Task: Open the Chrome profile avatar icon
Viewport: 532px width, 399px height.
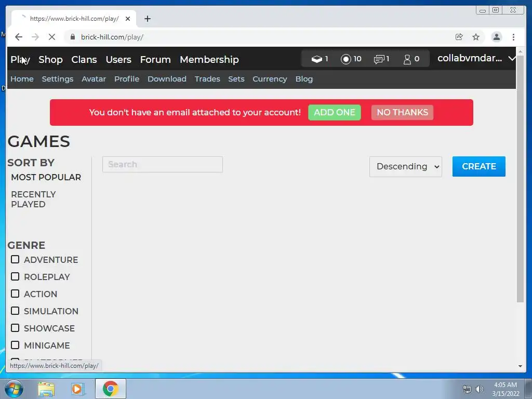Action: pyautogui.click(x=496, y=37)
